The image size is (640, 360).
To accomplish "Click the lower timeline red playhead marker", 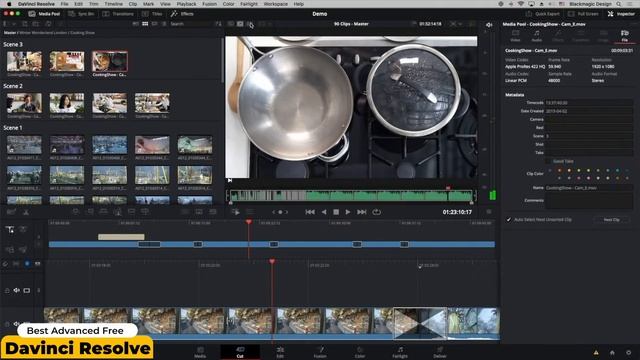I will 272,261.
